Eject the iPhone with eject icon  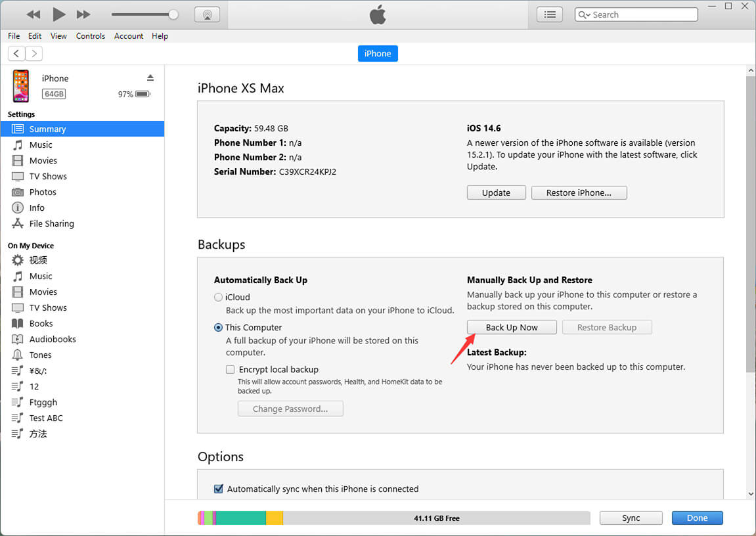click(150, 78)
